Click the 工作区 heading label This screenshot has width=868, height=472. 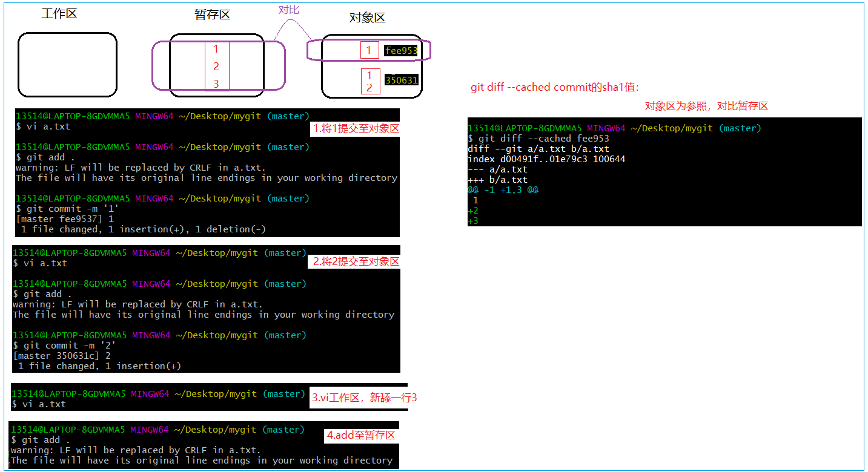point(59,13)
